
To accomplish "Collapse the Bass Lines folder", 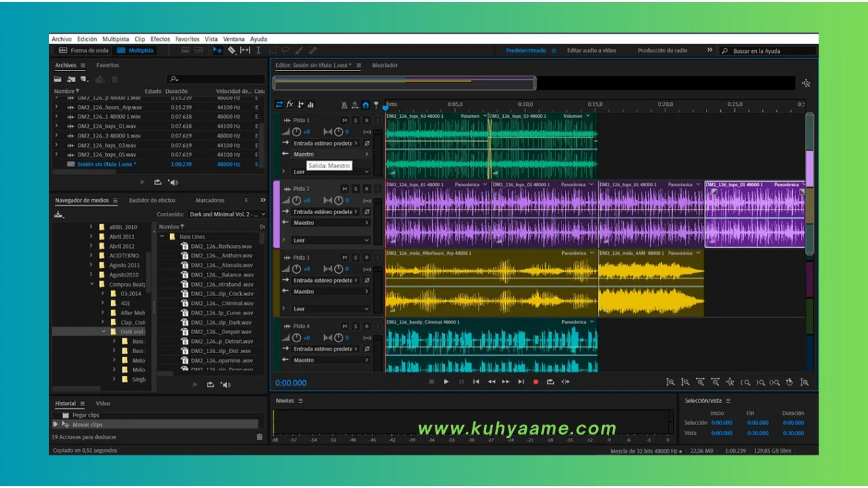I will [x=163, y=237].
